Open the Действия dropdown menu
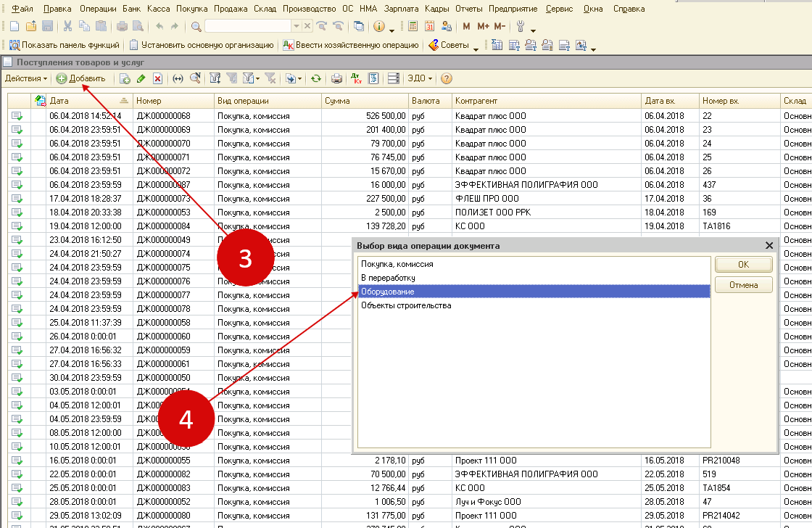812x528 pixels. tap(25, 78)
